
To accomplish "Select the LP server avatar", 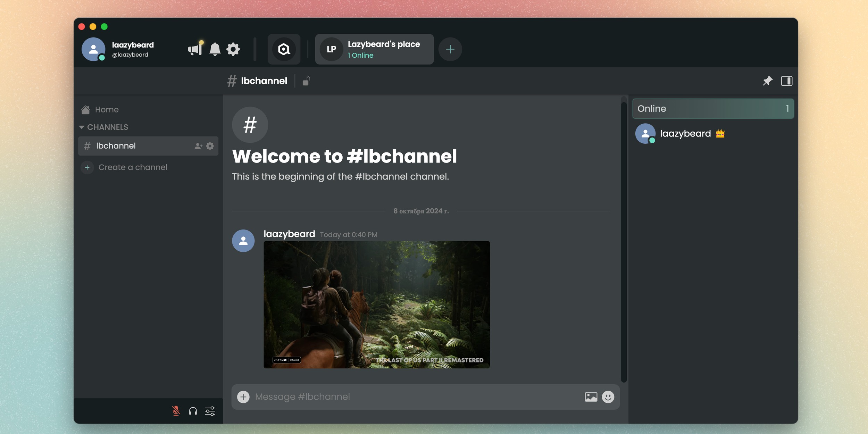I will [x=331, y=49].
